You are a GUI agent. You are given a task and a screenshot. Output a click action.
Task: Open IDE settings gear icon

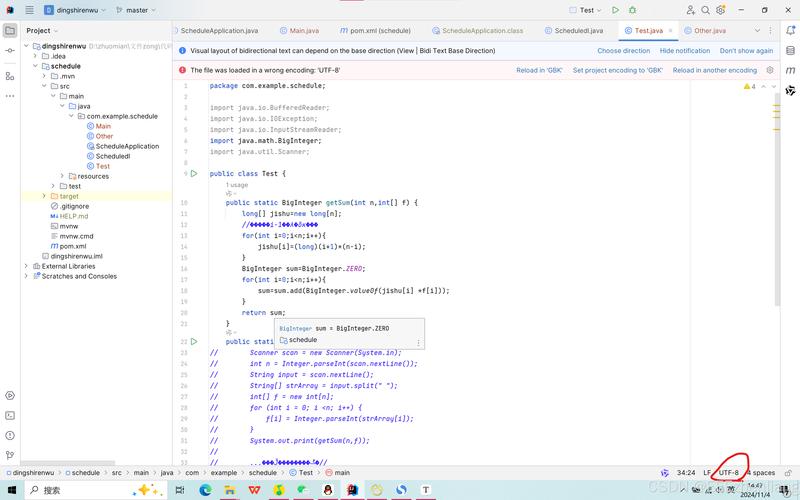tap(720, 10)
